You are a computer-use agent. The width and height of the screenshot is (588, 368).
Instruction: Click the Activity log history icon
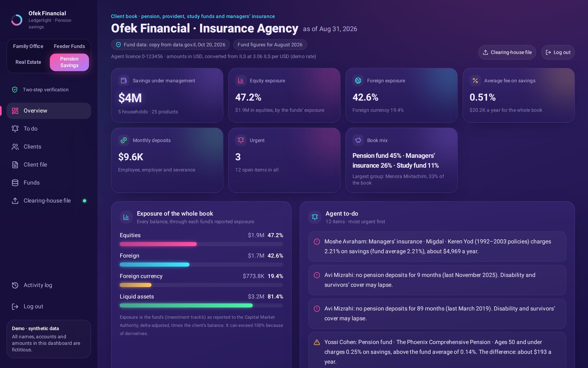(15, 285)
